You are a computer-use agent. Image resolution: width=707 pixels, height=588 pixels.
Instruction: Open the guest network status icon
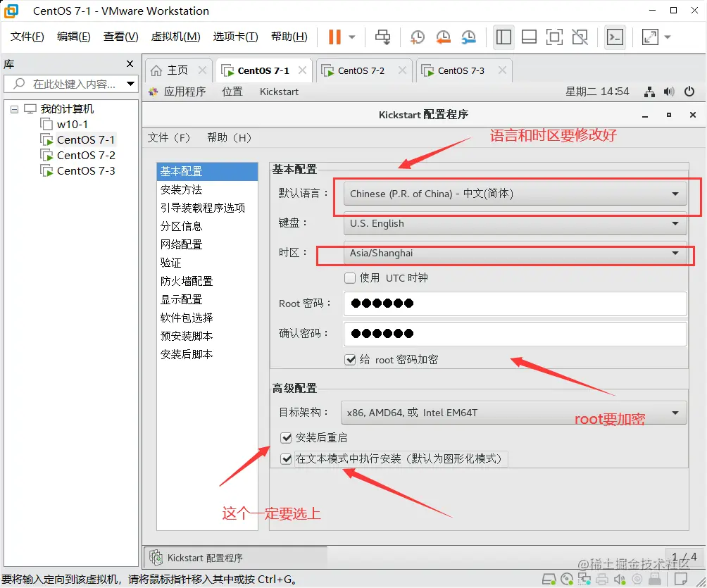pos(649,92)
